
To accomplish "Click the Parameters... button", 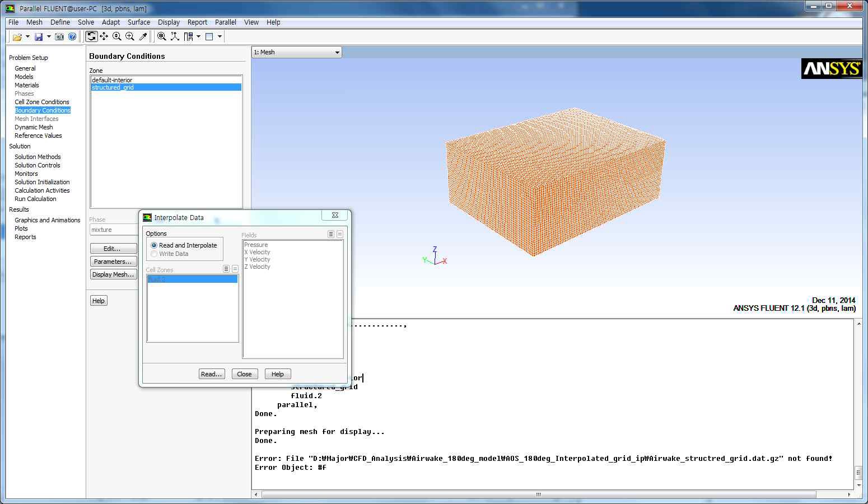I will click(114, 262).
